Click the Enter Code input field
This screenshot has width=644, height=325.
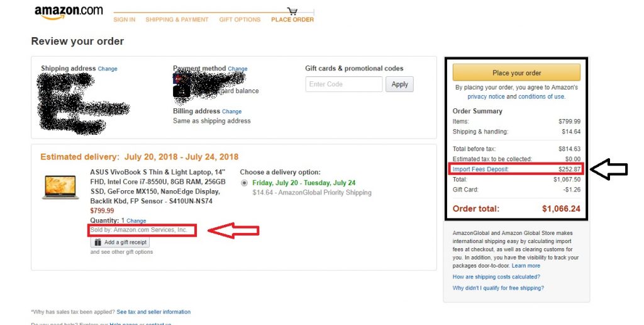[343, 84]
